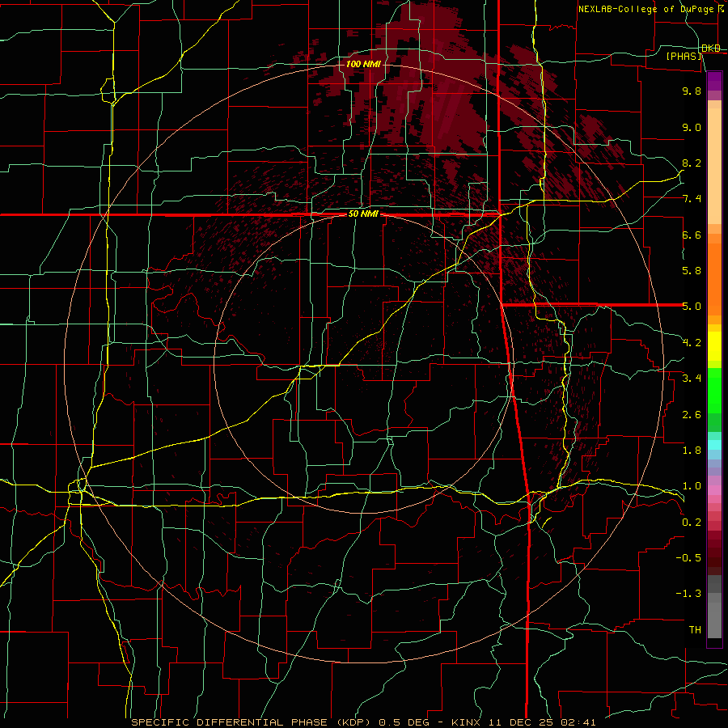
Task: Click the 0.2 value on color scale
Action: tap(692, 523)
